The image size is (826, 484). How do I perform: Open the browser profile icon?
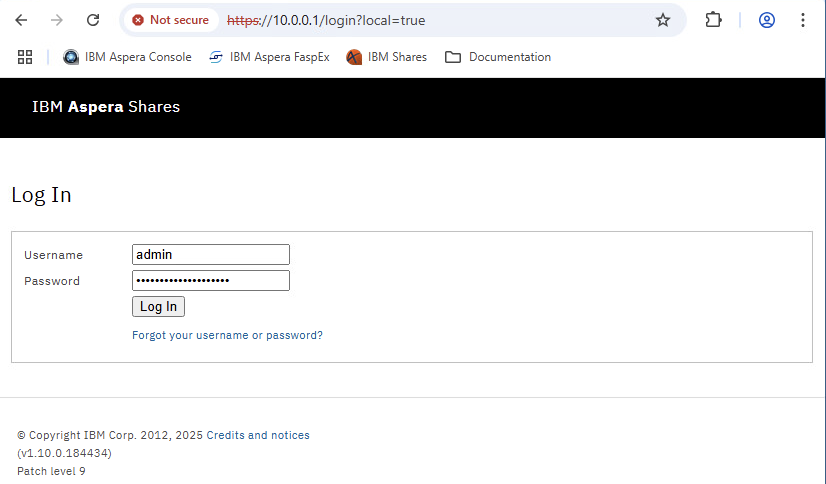click(766, 20)
